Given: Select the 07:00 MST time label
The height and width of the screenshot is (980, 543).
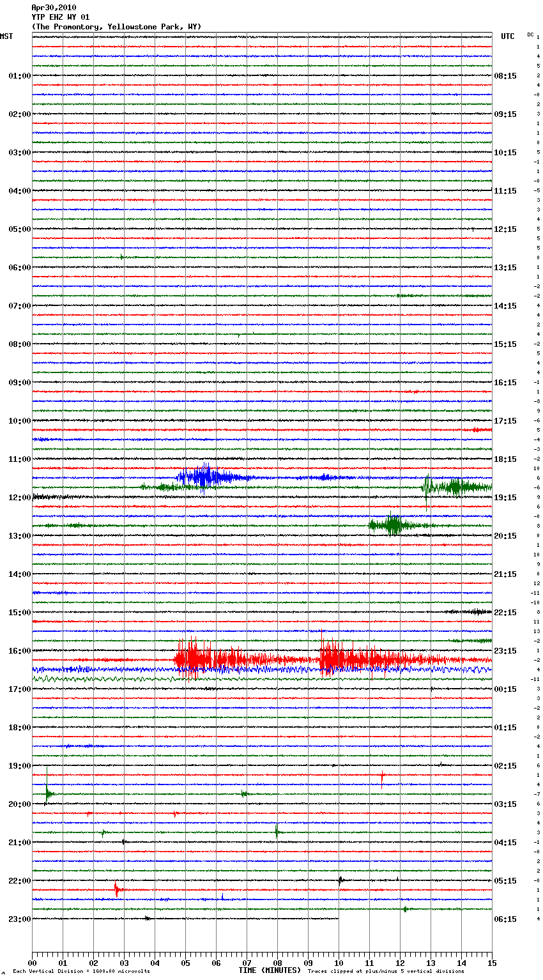Looking at the screenshot, I should tap(20, 306).
